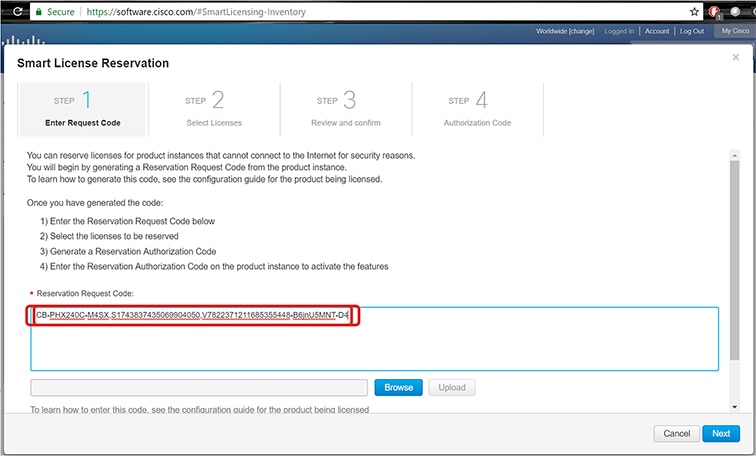Image resolution: width=756 pixels, height=456 pixels.
Task: Click the 'Smart License Reservation' heading
Action: tap(93, 63)
